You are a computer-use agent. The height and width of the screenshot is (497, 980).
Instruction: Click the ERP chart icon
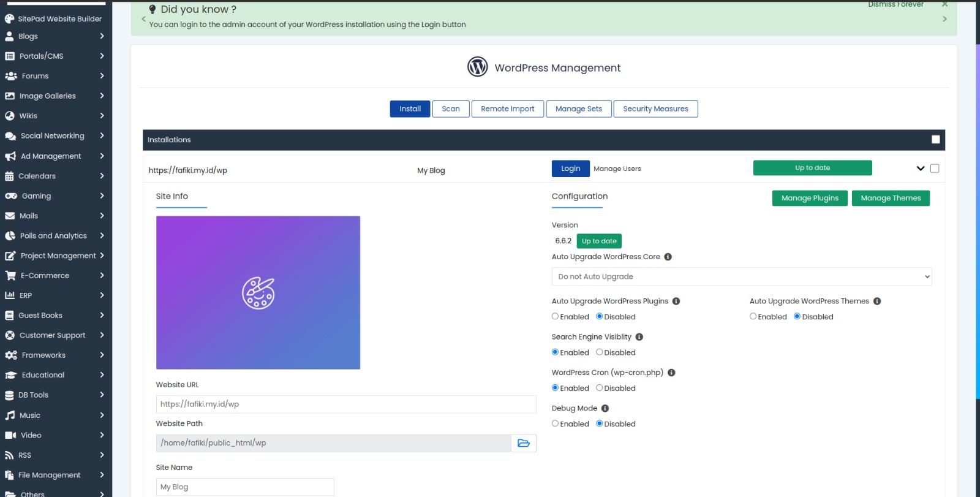pos(10,295)
